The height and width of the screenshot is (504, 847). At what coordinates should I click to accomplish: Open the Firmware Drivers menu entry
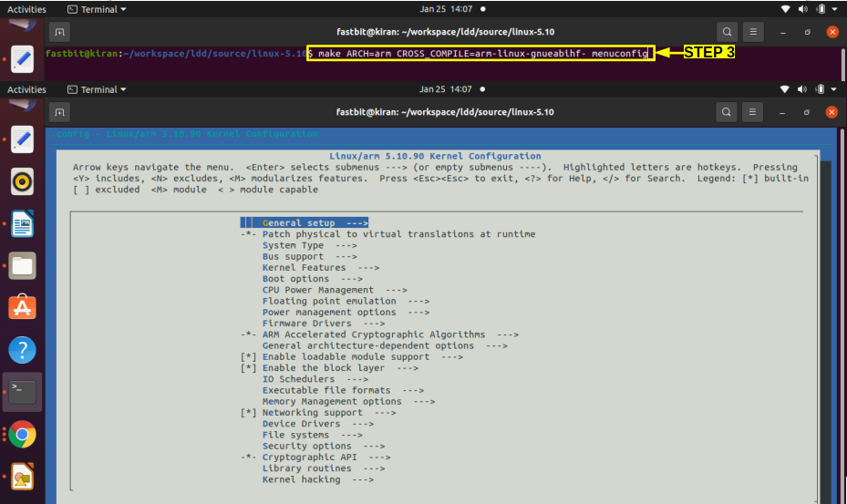coord(324,324)
